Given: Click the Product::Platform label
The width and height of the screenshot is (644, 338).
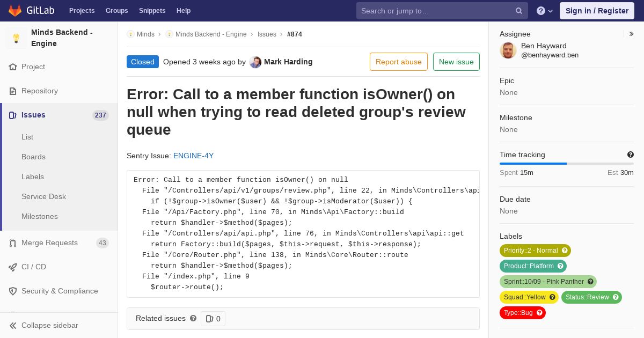Looking at the screenshot, I should point(533,266).
